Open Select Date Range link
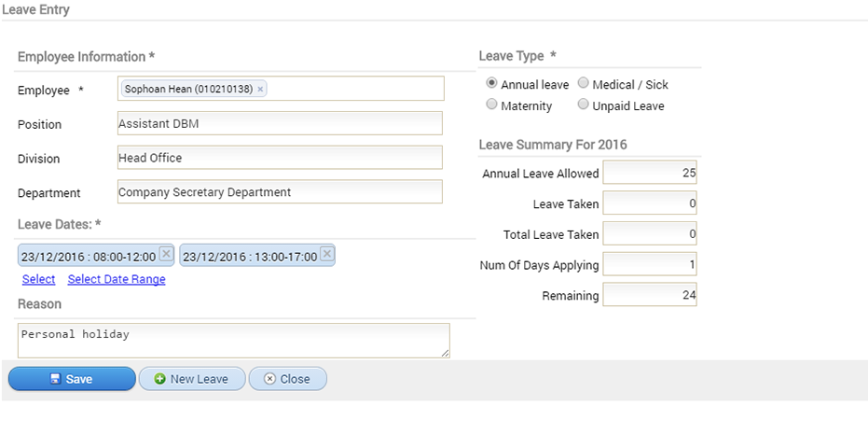 (x=117, y=279)
